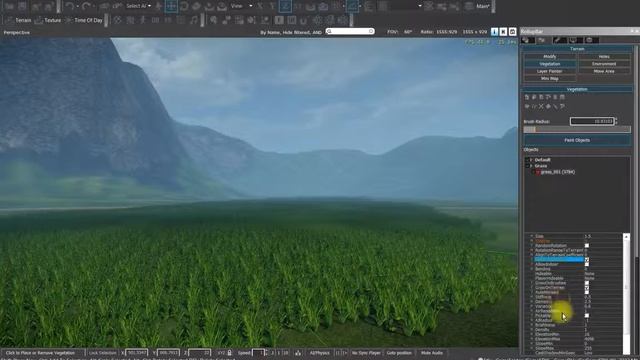
Task: Click the Perspective viewport label
Action: pyautogui.click(x=17, y=32)
